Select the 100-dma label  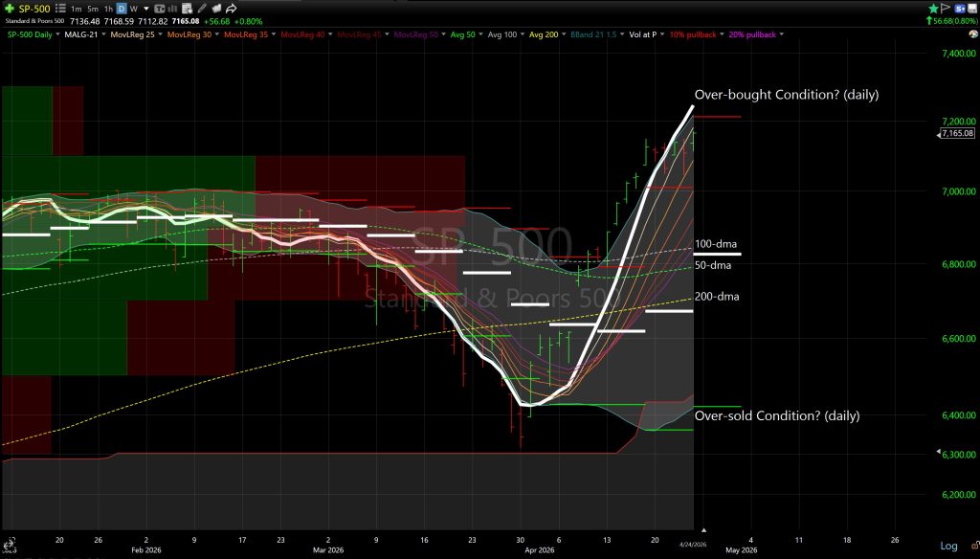pyautogui.click(x=716, y=244)
